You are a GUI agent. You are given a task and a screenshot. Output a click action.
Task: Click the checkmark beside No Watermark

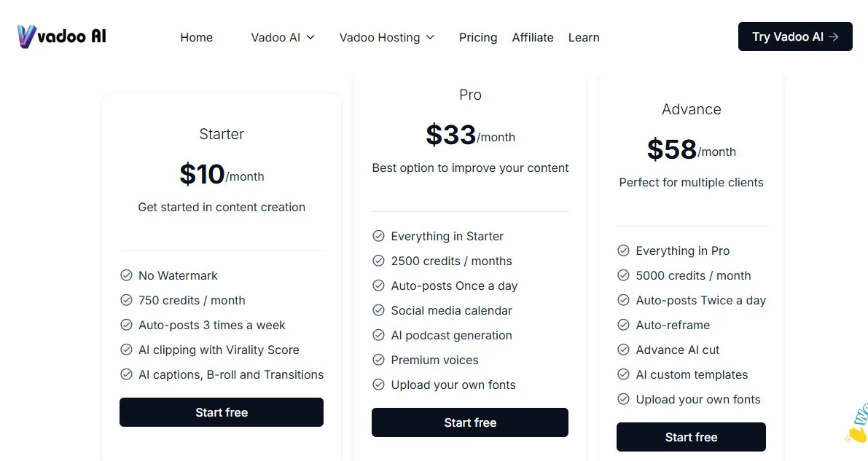click(125, 275)
